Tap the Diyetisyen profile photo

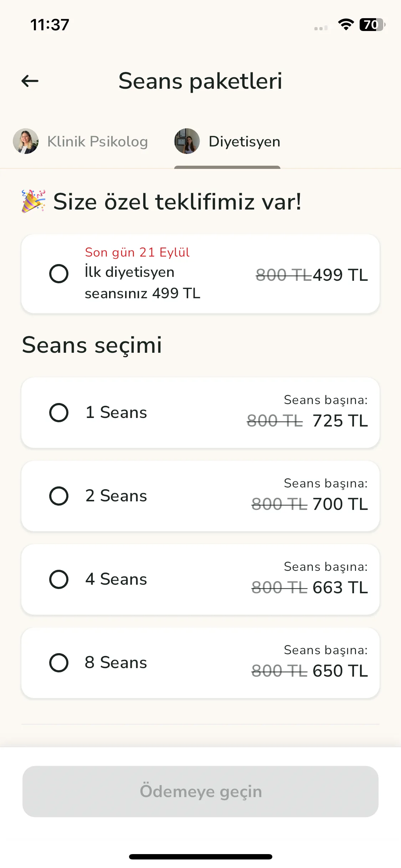pyautogui.click(x=187, y=141)
